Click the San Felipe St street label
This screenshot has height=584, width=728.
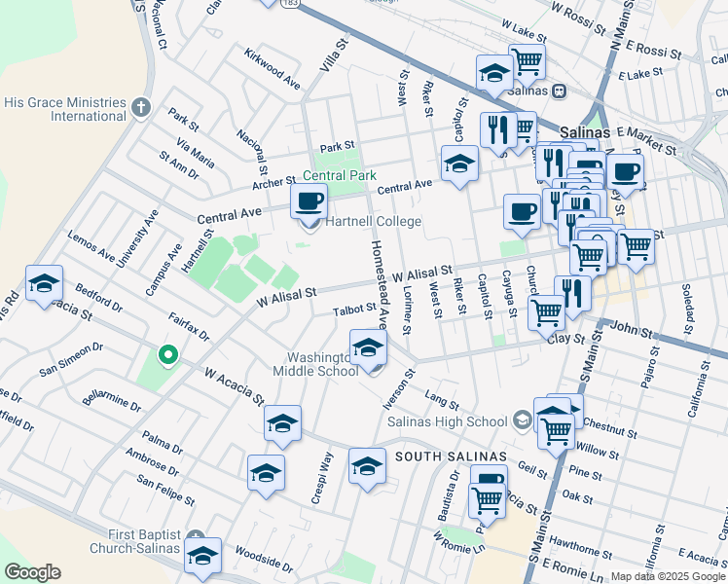pos(165,491)
